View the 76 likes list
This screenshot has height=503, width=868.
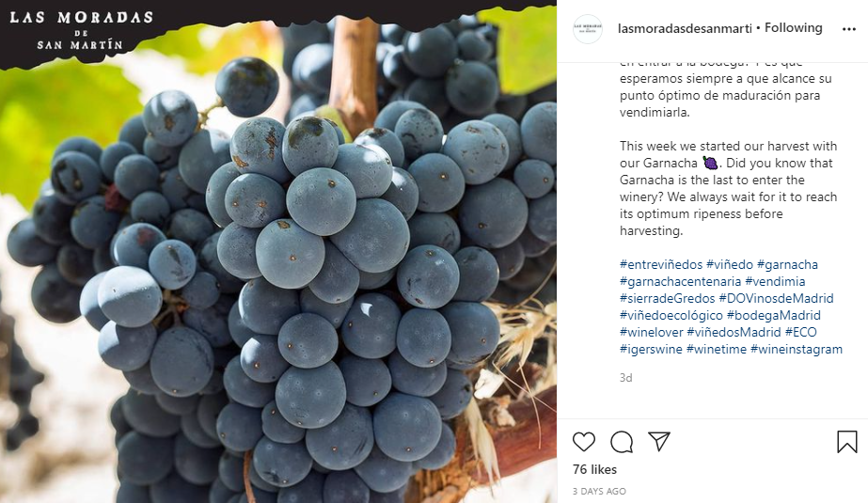click(594, 469)
